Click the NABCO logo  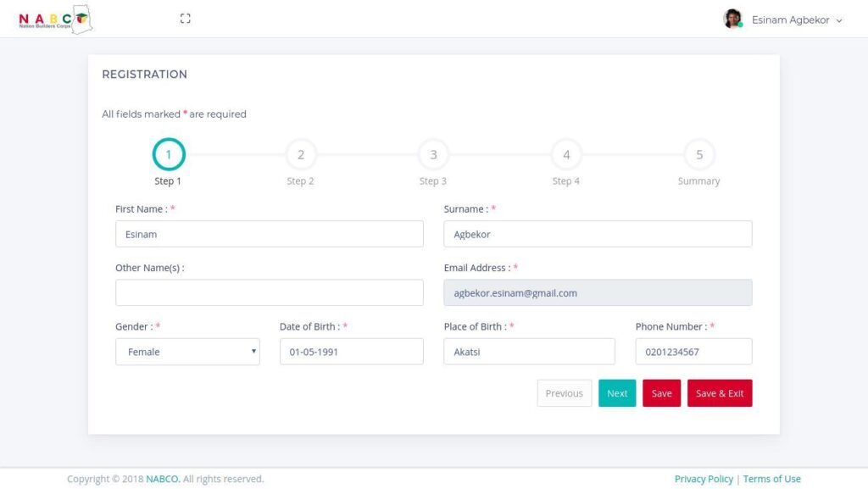tap(56, 19)
